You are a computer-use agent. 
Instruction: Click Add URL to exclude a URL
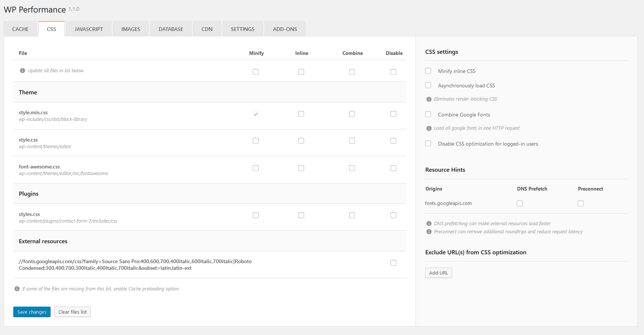(438, 273)
